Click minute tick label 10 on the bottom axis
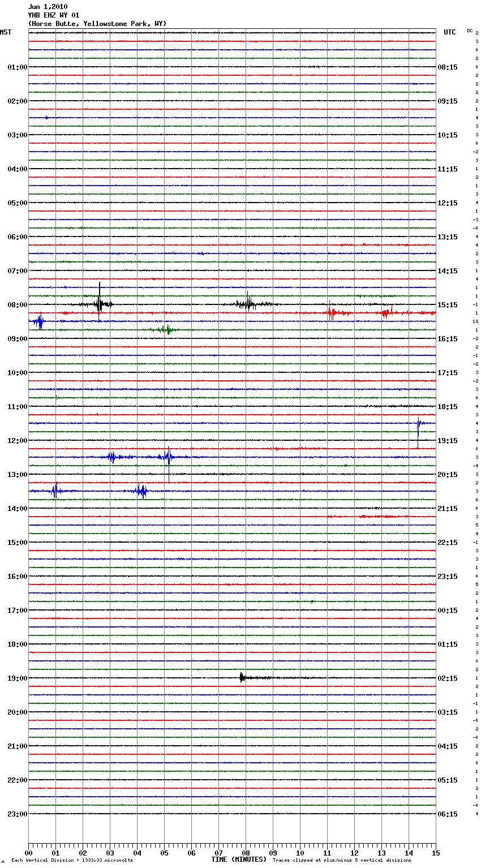Screen dimensions: 481x868 (300, 853)
